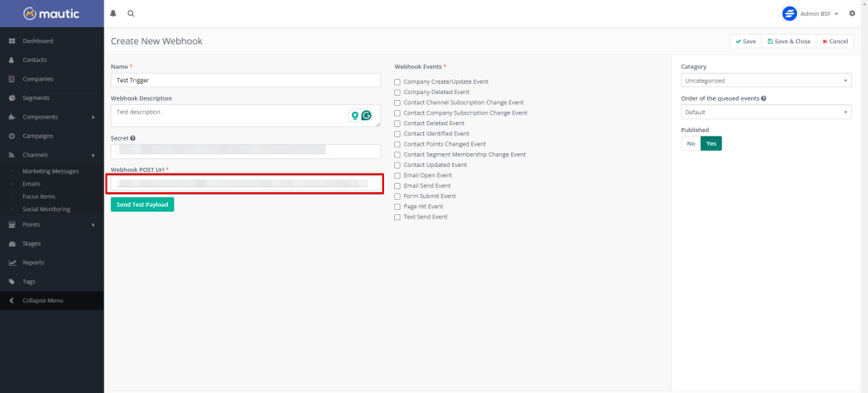This screenshot has height=393, width=868.
Task: Tick the Form Submit Event checkbox
Action: [398, 196]
